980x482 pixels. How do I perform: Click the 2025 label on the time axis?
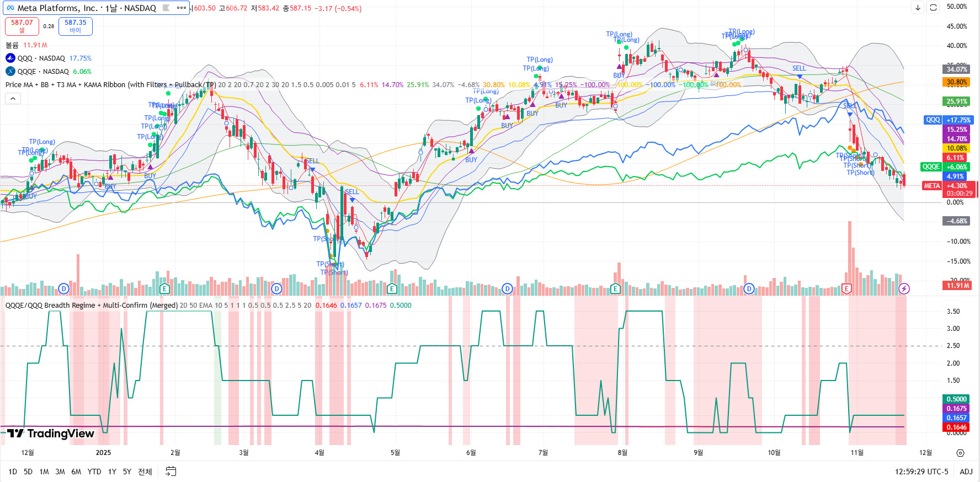pyautogui.click(x=103, y=453)
